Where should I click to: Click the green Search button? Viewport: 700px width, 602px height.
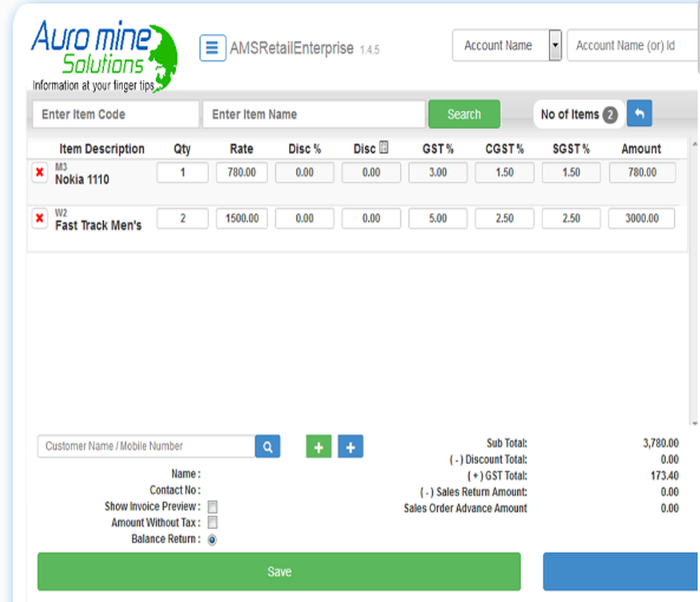click(x=464, y=114)
